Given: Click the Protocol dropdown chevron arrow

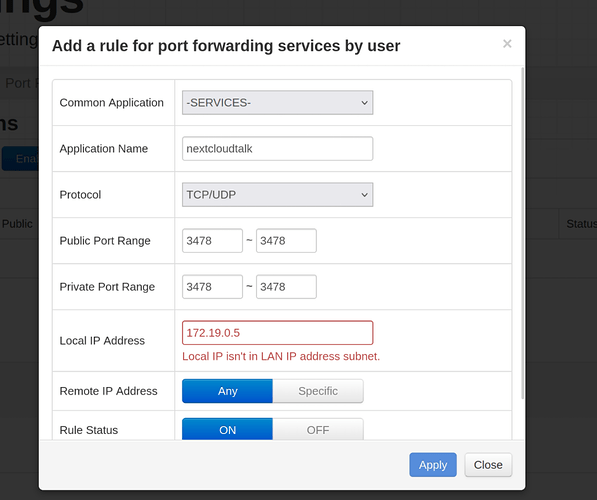Looking at the screenshot, I should (364, 195).
